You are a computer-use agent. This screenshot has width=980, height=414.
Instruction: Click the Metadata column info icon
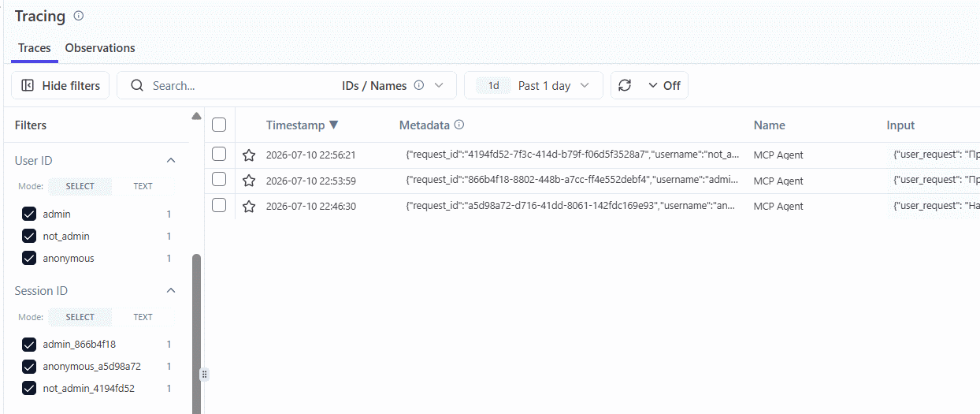tap(459, 125)
